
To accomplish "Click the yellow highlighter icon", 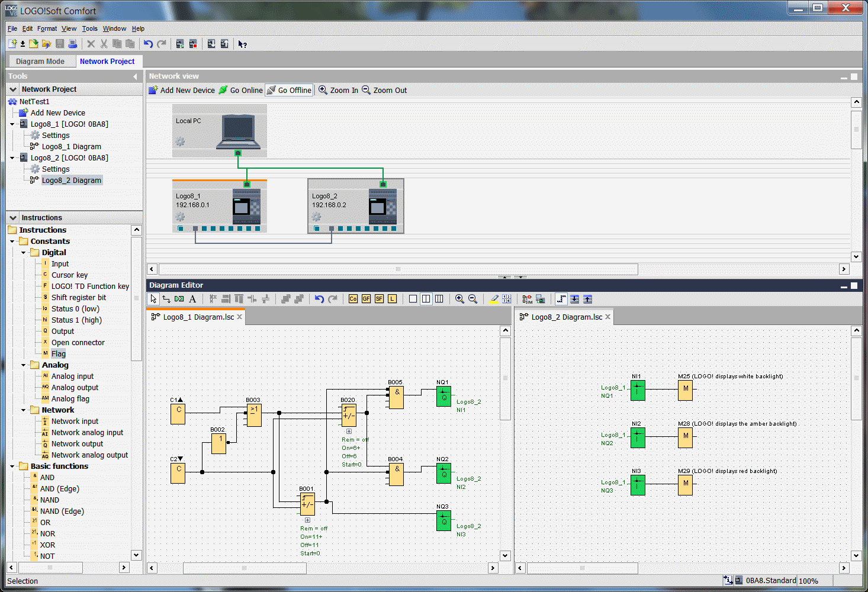I will tap(494, 299).
